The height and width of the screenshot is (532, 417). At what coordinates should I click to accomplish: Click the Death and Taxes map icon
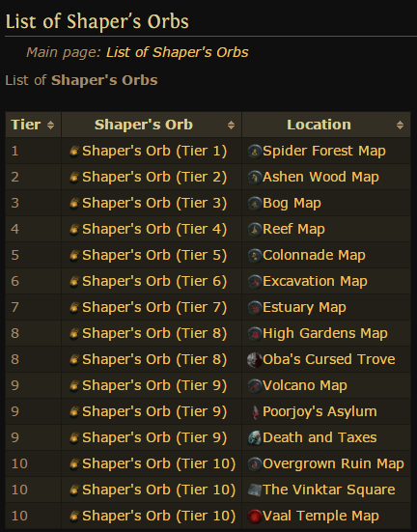click(x=255, y=438)
